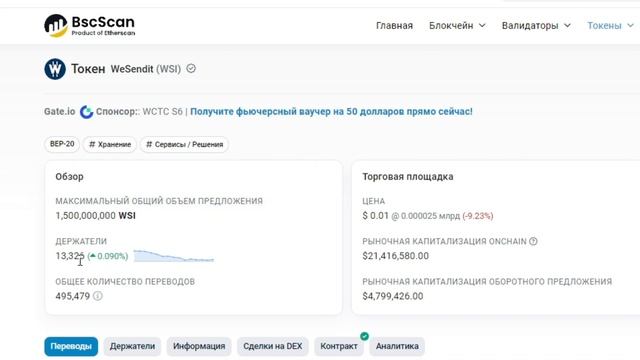Open the futures voucher sponsor link

(x=331, y=111)
